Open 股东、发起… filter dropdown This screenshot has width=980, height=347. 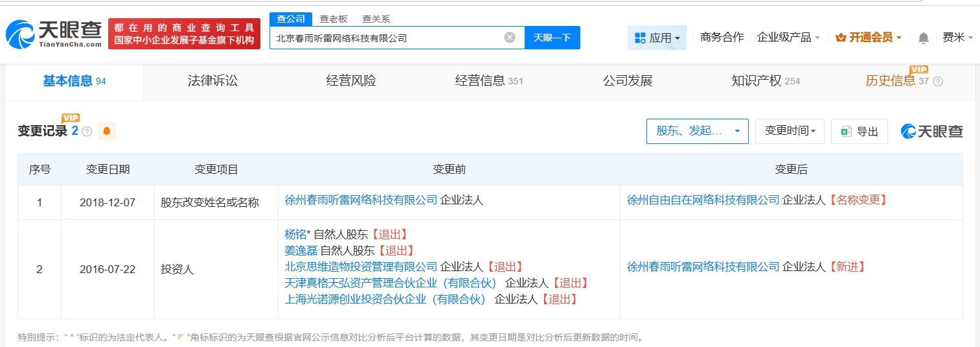[698, 131]
